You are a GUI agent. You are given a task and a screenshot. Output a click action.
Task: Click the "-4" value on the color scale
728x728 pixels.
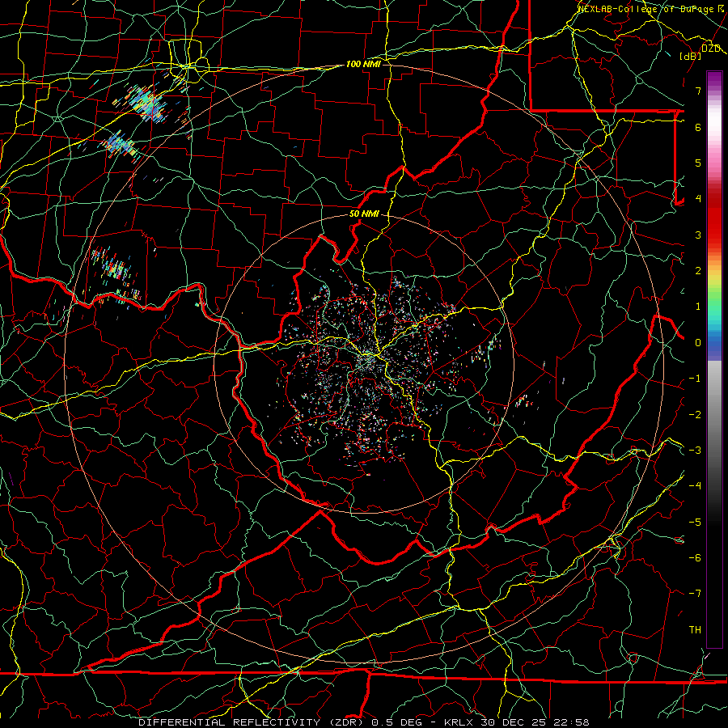(695, 486)
